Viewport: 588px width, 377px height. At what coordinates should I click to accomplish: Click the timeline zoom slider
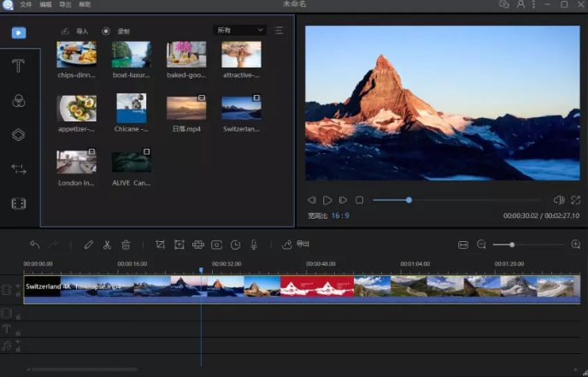point(512,244)
